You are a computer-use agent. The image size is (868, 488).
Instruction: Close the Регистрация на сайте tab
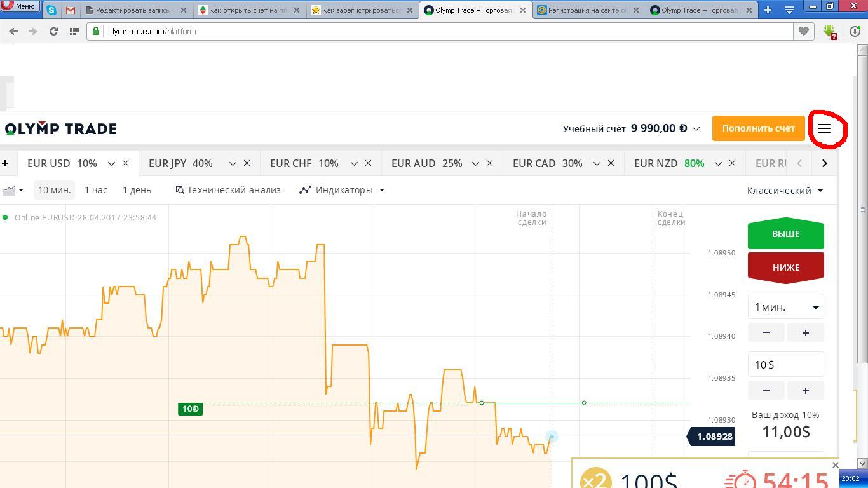[x=636, y=10]
